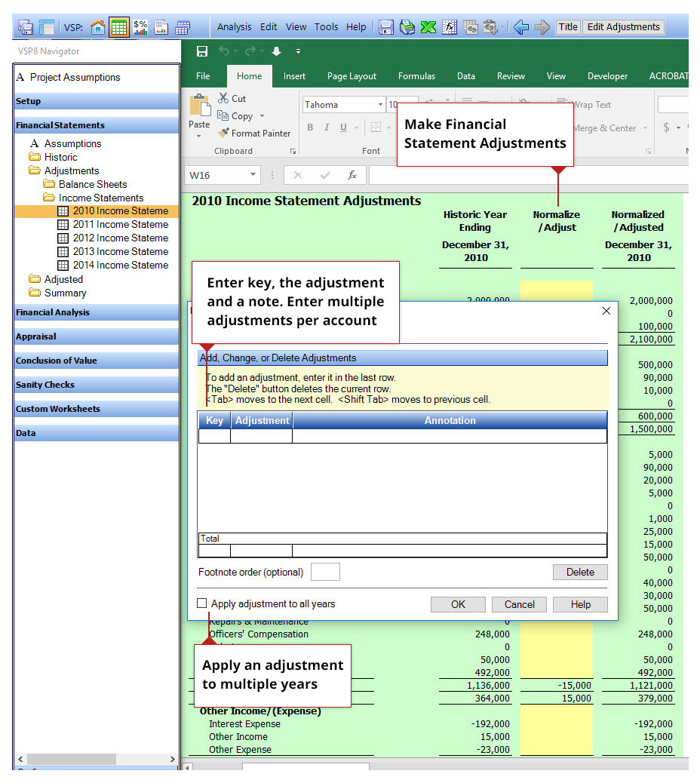Click the empty Key cell in adjustments grid
The height and width of the screenshot is (783, 700).
click(214, 436)
